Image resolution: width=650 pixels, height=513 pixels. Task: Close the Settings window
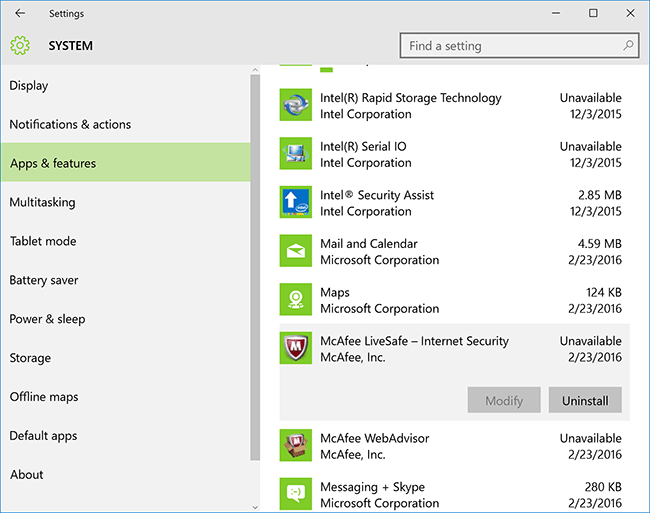[x=630, y=13]
